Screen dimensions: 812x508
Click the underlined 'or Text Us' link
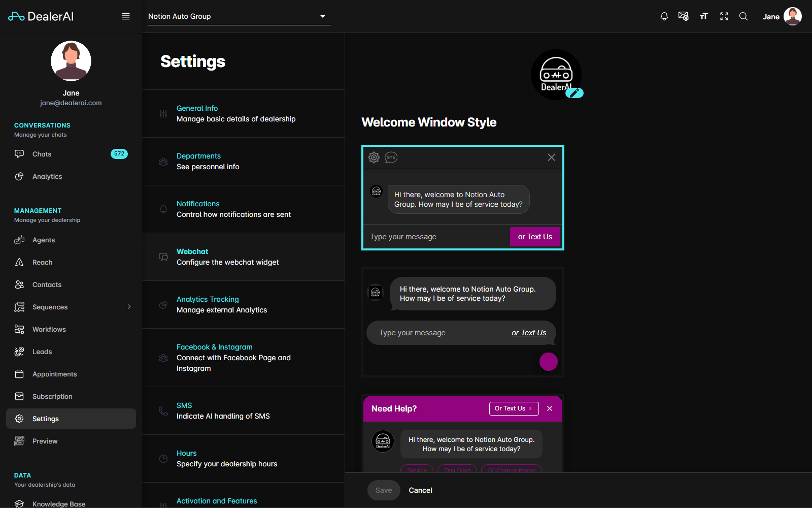coord(529,333)
